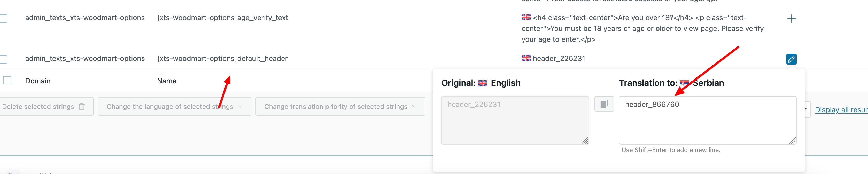Click the plus icon for age_verify_text translation
The image size is (868, 174).
coord(791,19)
